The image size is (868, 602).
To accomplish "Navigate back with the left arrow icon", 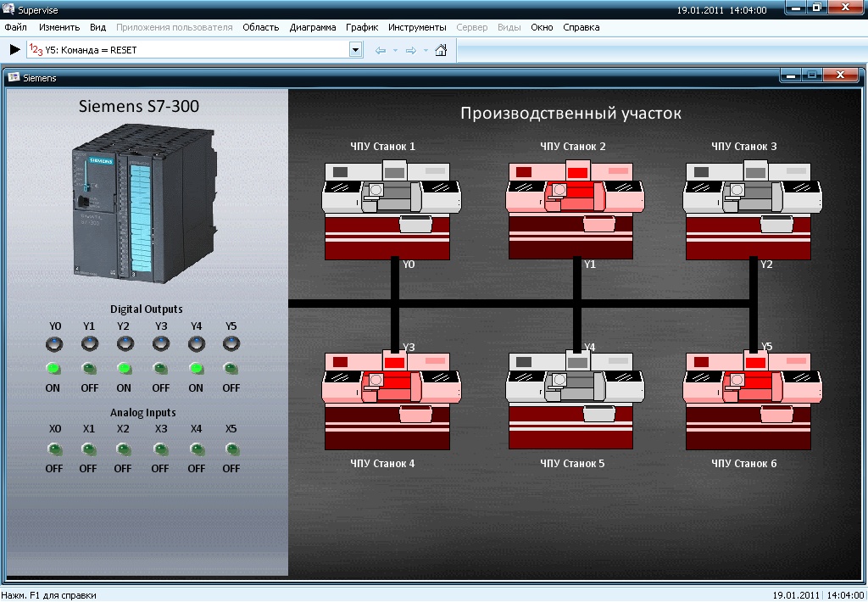I will pyautogui.click(x=381, y=50).
